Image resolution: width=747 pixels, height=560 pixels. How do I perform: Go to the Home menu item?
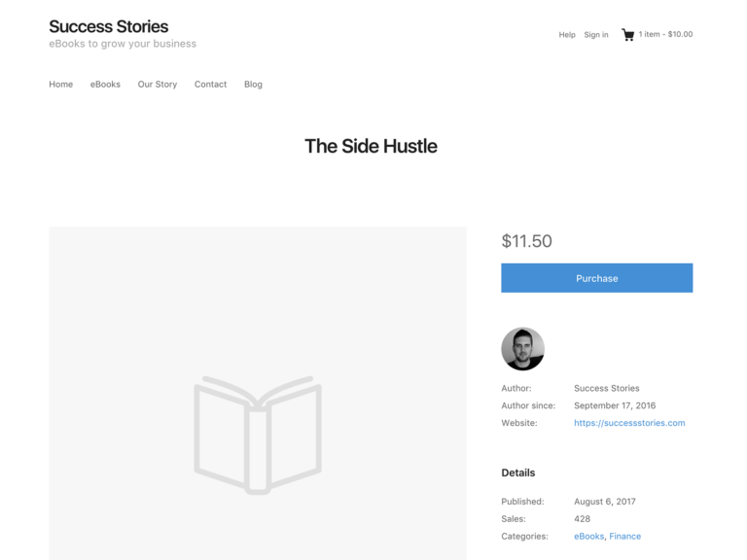tap(61, 85)
